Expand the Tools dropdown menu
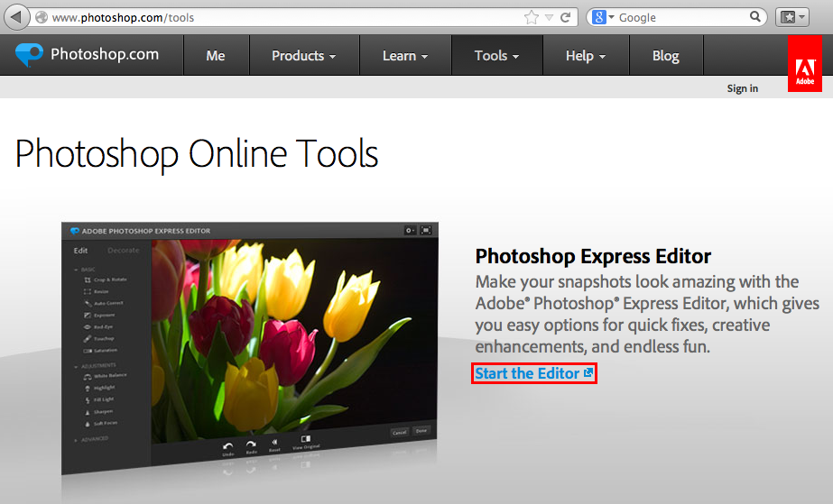This screenshot has width=833, height=504. [497, 56]
